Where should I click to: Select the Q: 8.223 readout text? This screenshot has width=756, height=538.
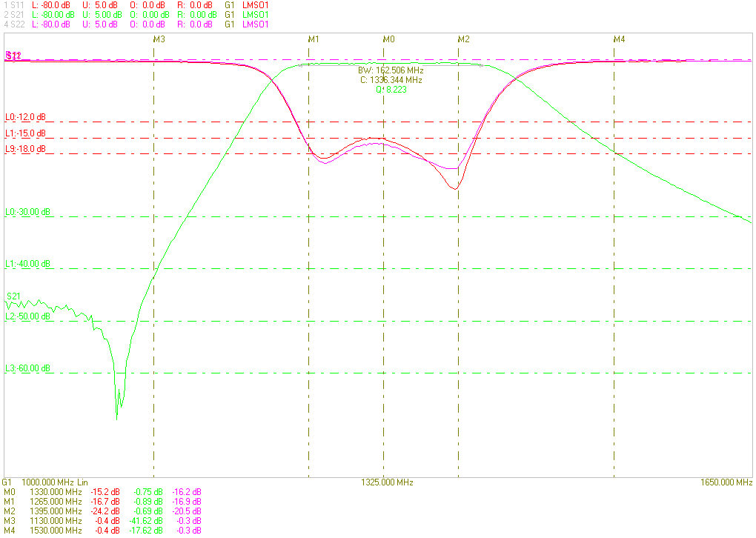pos(391,89)
